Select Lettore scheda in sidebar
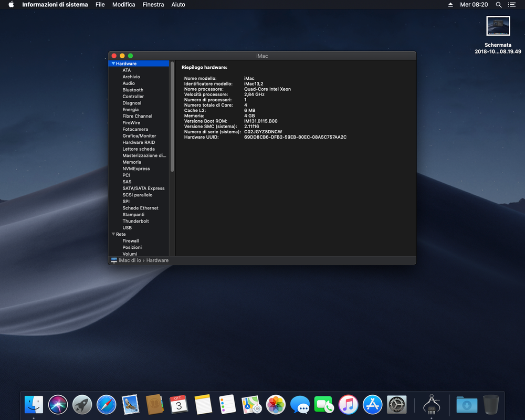The width and height of the screenshot is (525, 420). click(x=139, y=149)
